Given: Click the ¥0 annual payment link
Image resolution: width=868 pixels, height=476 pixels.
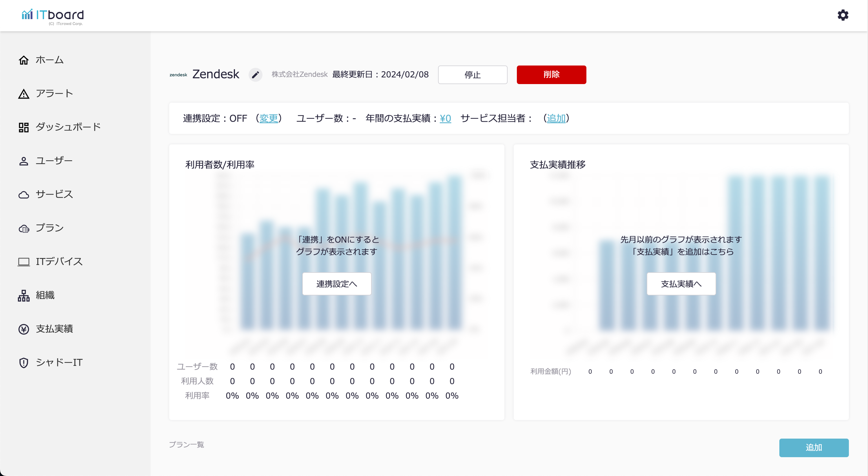Looking at the screenshot, I should point(445,118).
